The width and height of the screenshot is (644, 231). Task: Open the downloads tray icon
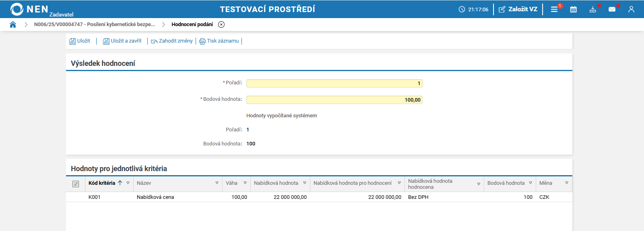point(593,9)
